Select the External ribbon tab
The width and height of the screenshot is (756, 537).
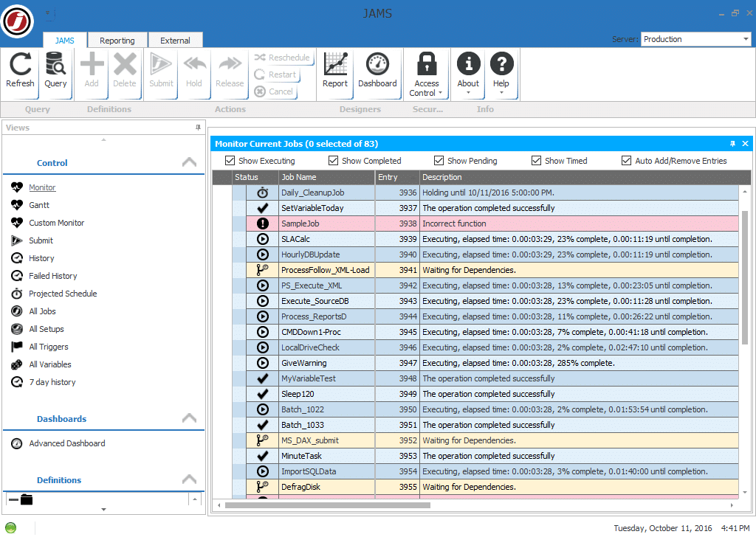pos(175,40)
